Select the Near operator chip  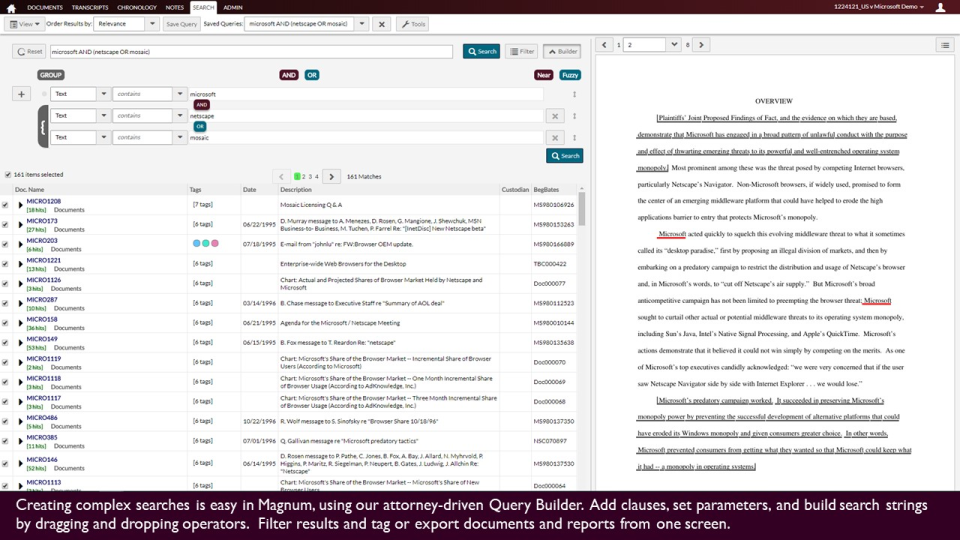[543, 75]
